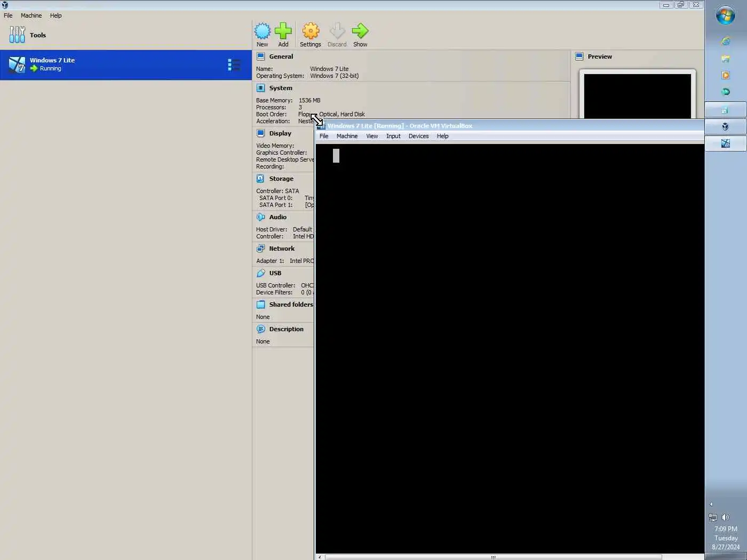Click the VM window title bar
The image size is (747, 560).
click(510, 125)
